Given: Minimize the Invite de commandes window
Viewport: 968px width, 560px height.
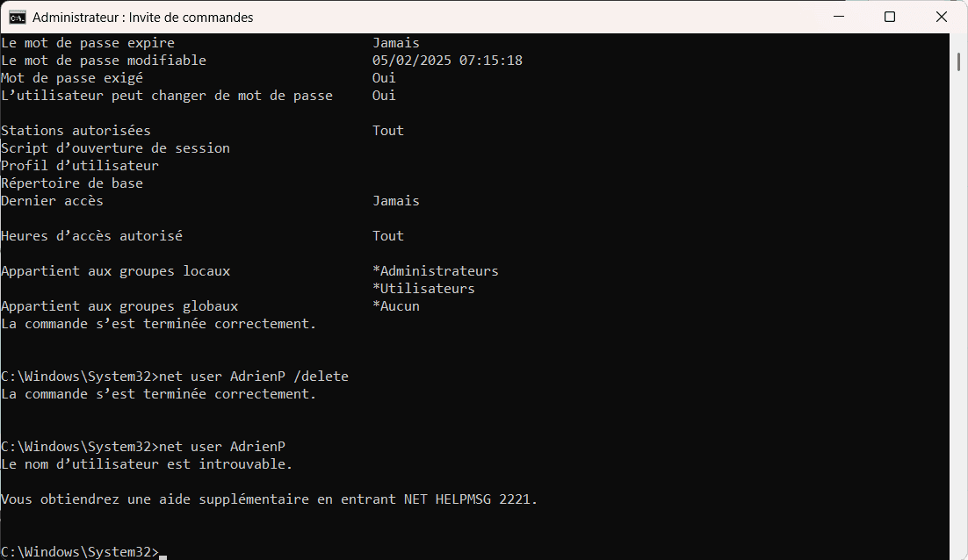Looking at the screenshot, I should click(x=838, y=17).
